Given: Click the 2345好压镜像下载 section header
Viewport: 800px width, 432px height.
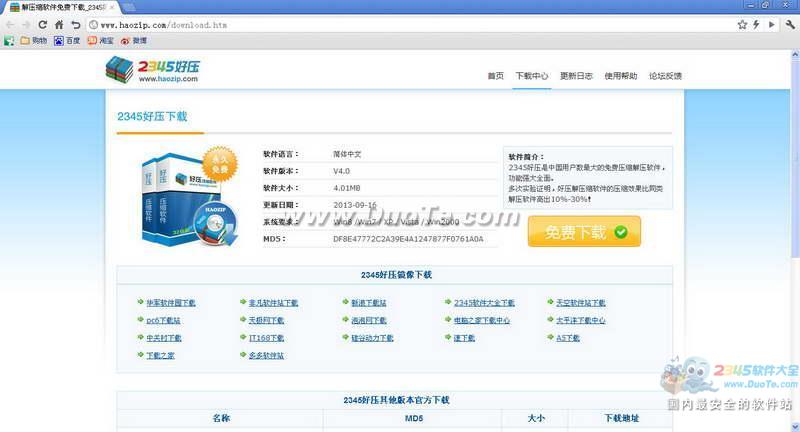Looking at the screenshot, I should [x=396, y=275].
